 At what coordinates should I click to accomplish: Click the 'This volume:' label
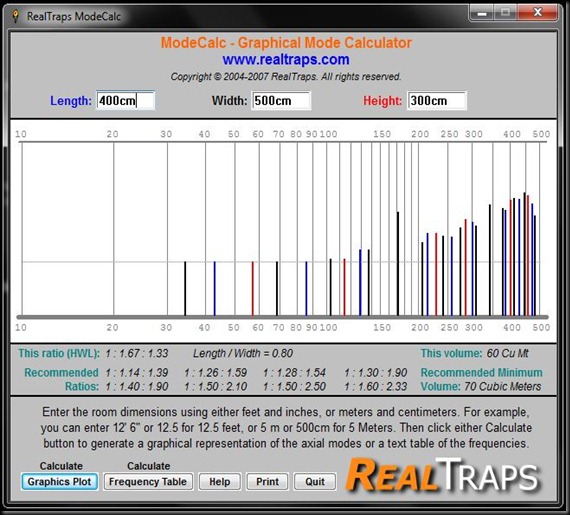451,353
